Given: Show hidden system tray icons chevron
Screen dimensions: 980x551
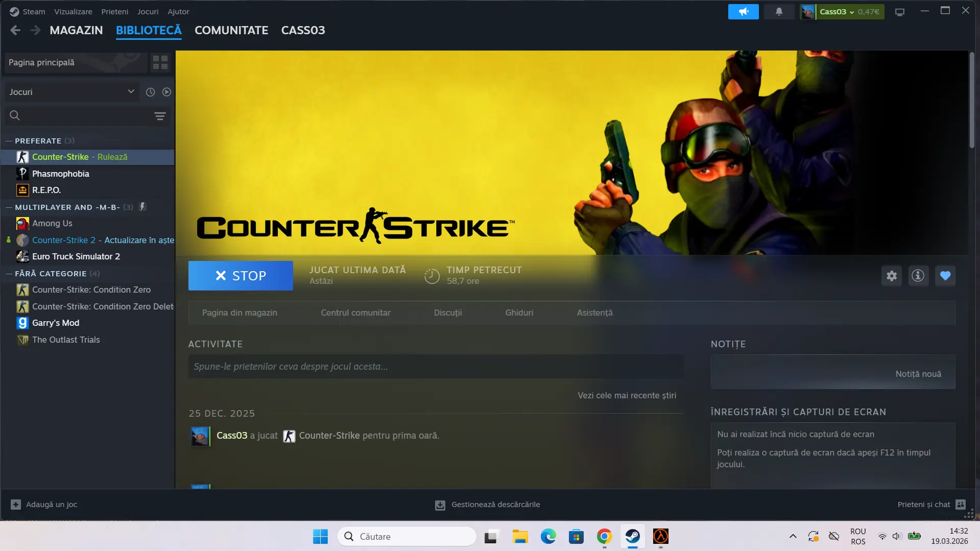Looking at the screenshot, I should (x=793, y=536).
